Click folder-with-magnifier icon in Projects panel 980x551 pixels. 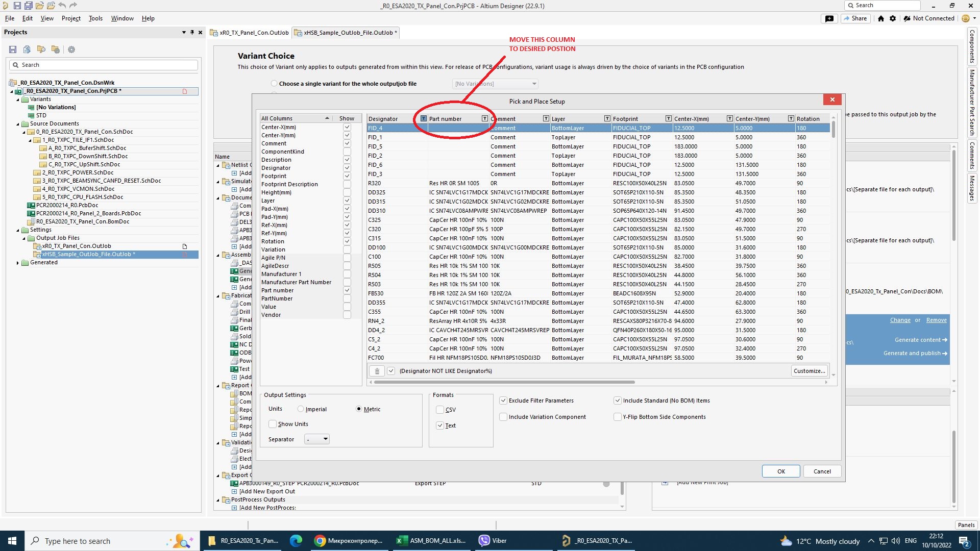click(41, 49)
